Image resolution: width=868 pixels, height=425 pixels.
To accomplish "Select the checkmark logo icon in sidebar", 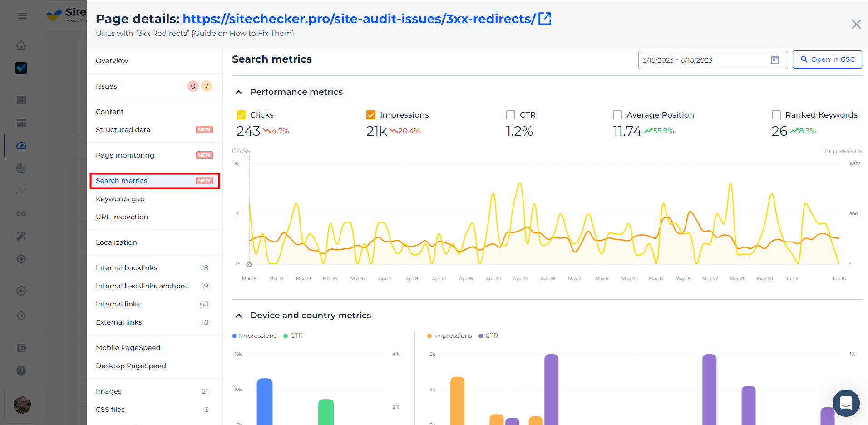I will coord(21,68).
